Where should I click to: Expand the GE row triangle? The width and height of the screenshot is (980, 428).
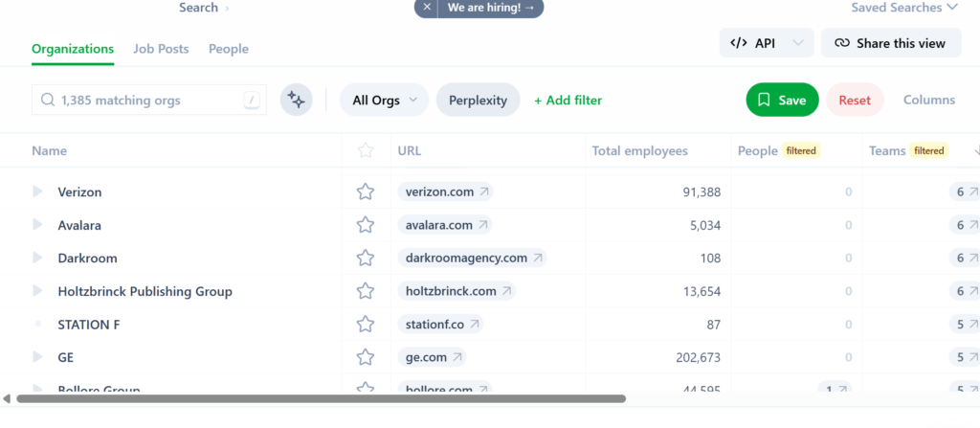(x=38, y=357)
